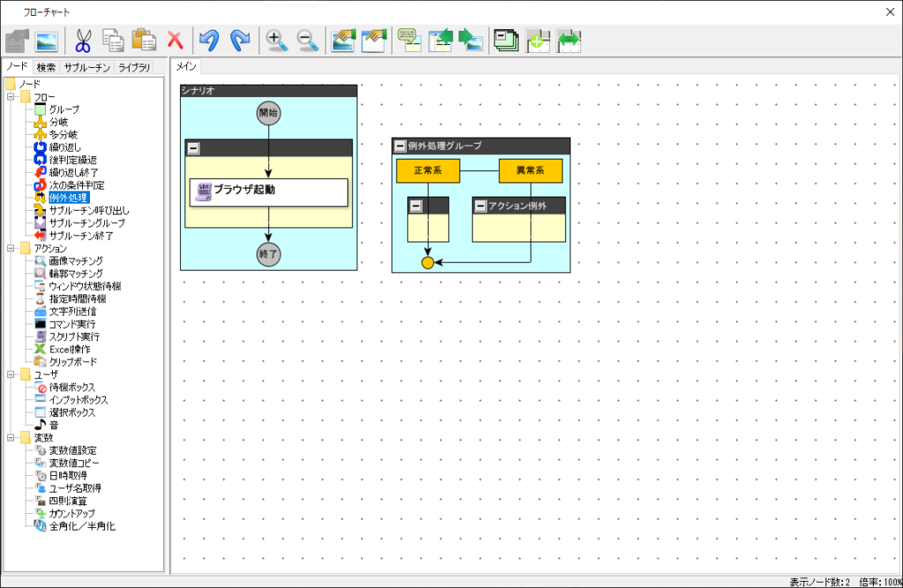Collapse the ユーザ tree folder
Screen dimensions: 903x588
(11, 375)
